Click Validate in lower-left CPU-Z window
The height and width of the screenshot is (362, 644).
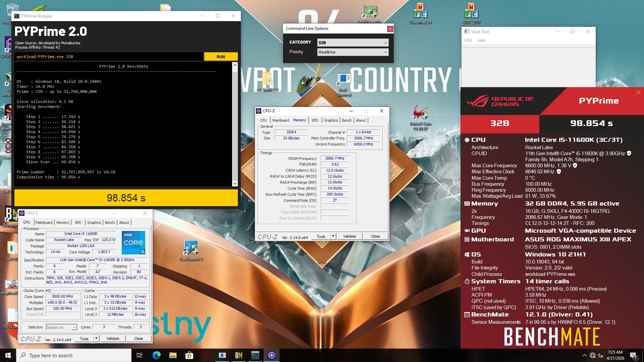click(x=113, y=339)
